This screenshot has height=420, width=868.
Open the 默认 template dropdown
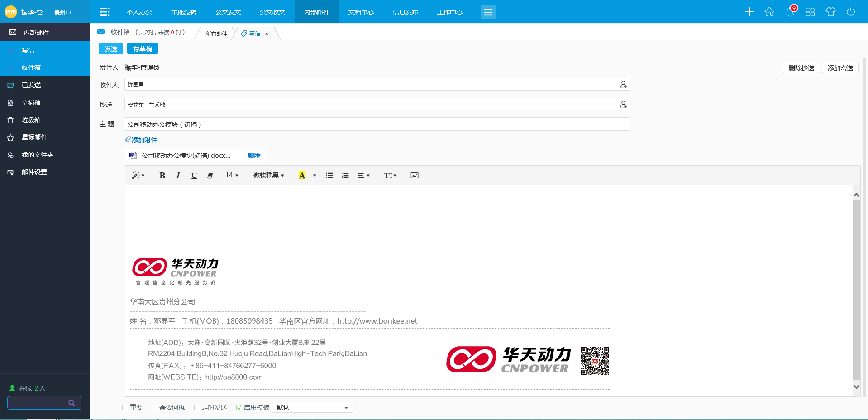(x=312, y=408)
